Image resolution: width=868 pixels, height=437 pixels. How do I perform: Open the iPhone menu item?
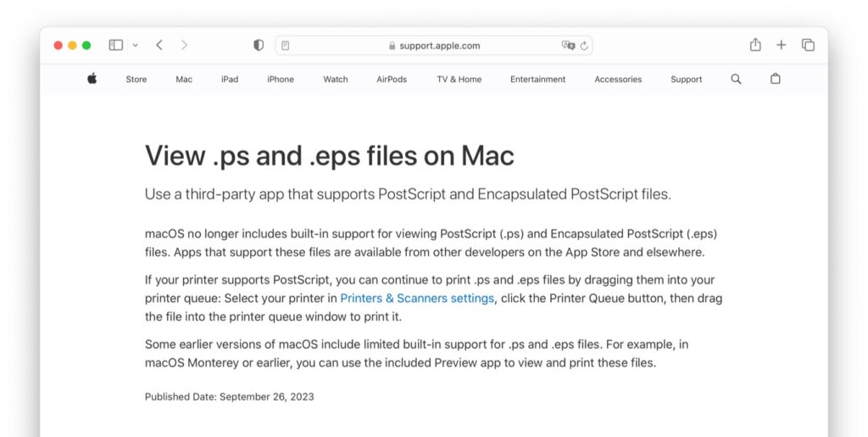coord(281,80)
